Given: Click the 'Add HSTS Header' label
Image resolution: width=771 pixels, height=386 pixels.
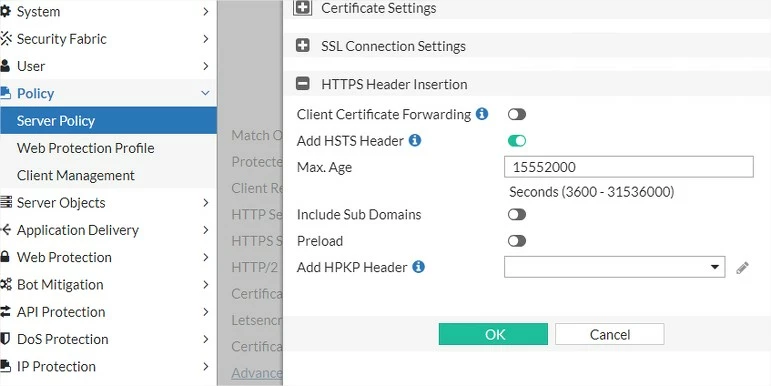Looking at the screenshot, I should (x=350, y=141).
